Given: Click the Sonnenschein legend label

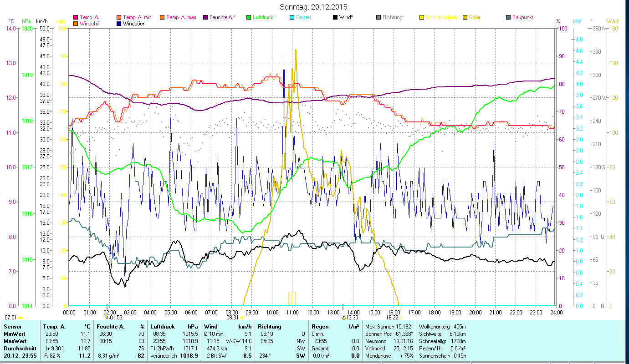Looking at the screenshot, I should 441,18.
